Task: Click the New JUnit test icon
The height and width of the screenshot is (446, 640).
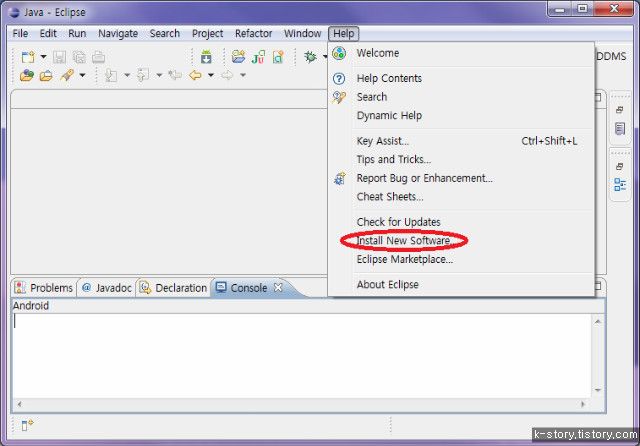Action: tap(258, 57)
